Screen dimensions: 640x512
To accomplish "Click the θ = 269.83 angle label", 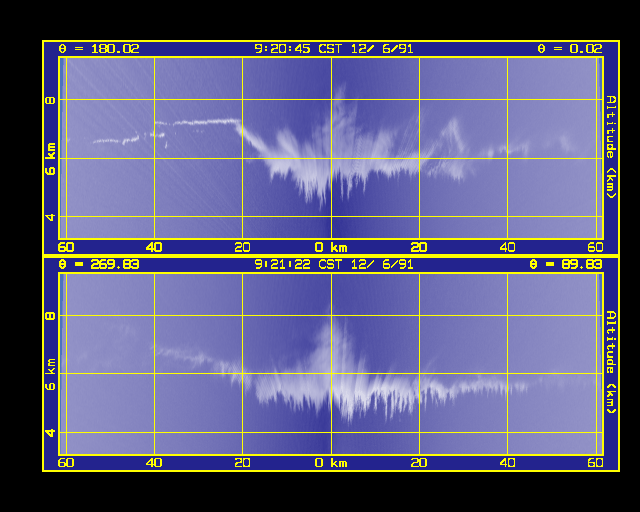I will pos(99,265).
